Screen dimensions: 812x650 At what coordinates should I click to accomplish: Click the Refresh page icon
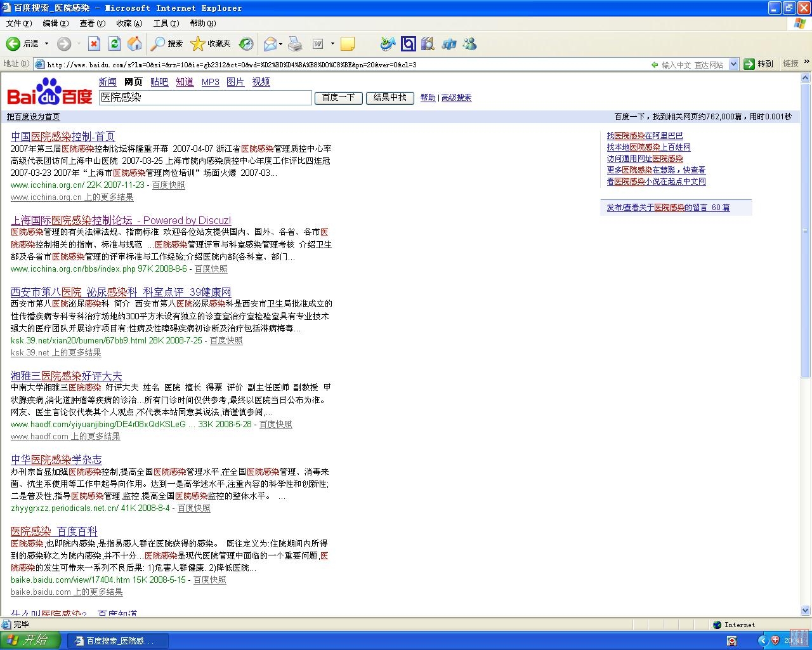point(114,44)
